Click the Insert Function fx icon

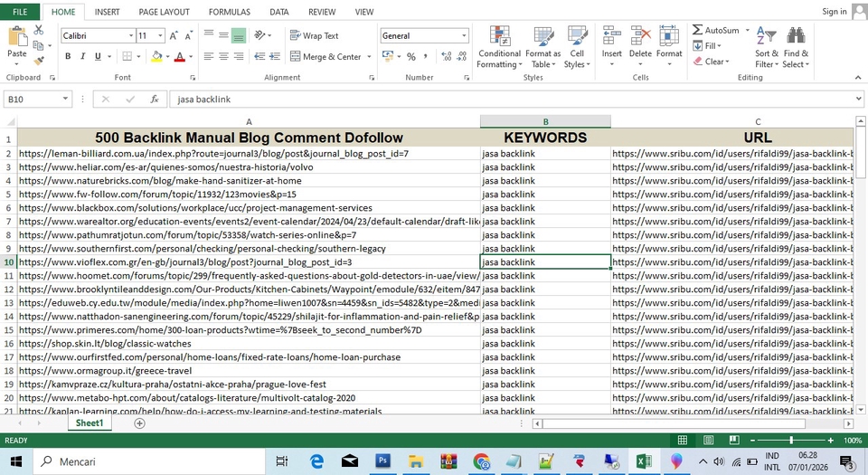[x=155, y=100]
